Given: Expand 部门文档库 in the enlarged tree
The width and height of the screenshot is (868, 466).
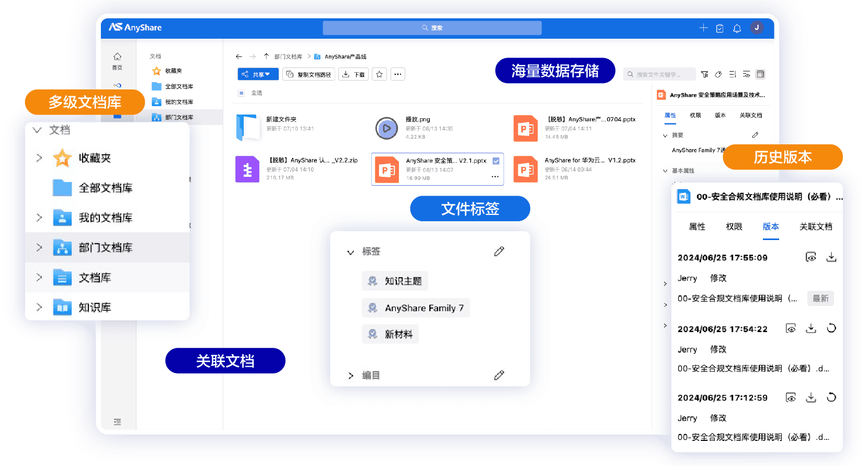Looking at the screenshot, I should tap(39, 247).
